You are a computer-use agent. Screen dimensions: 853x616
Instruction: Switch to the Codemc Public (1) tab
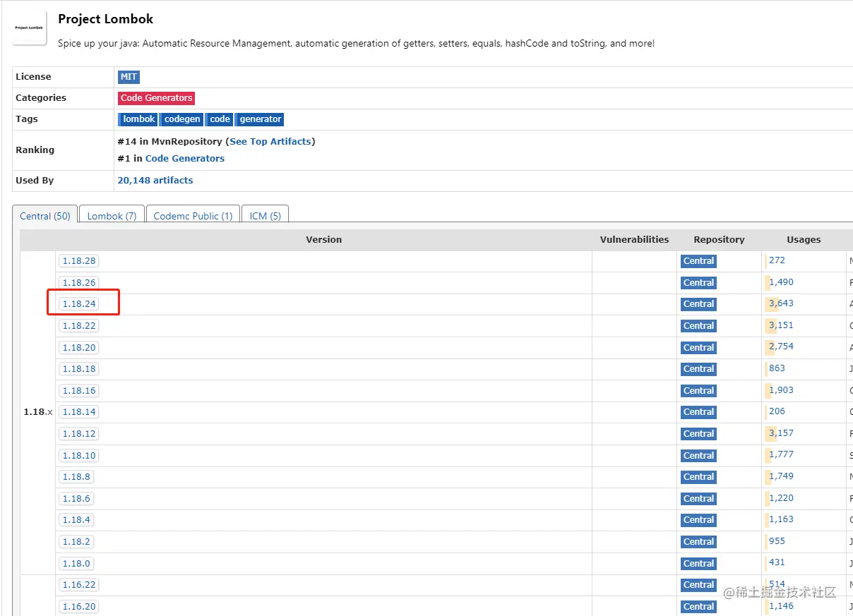tap(193, 215)
